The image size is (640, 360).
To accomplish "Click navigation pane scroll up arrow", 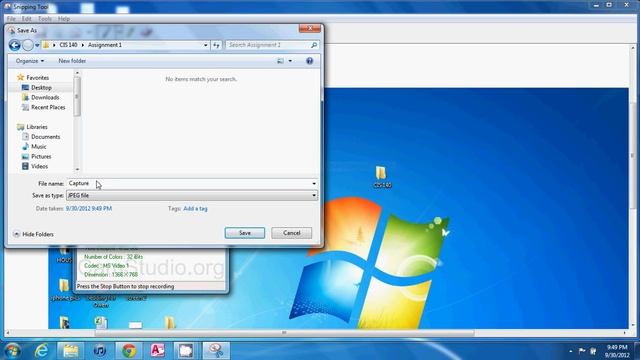I will coord(77,73).
